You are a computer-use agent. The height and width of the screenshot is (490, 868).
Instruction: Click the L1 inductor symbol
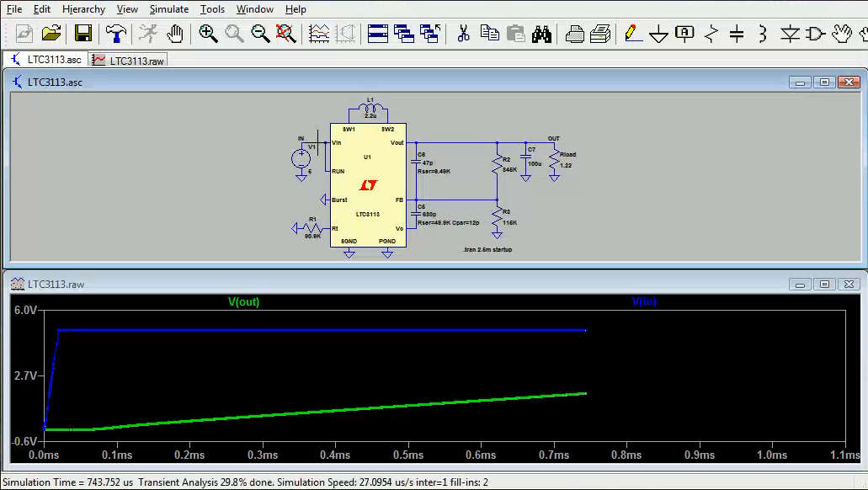pyautogui.click(x=370, y=108)
